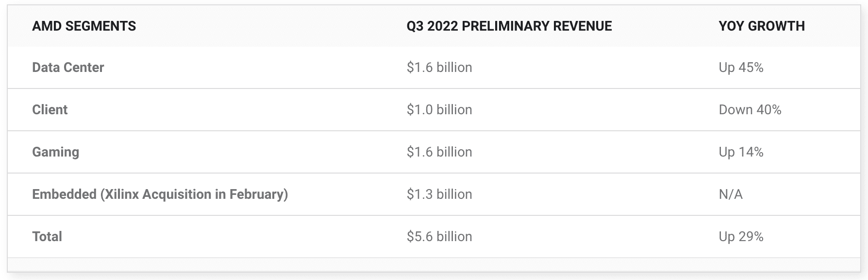Select the Up 29% total growth value
The height and width of the screenshot is (280, 868).
click(x=741, y=236)
